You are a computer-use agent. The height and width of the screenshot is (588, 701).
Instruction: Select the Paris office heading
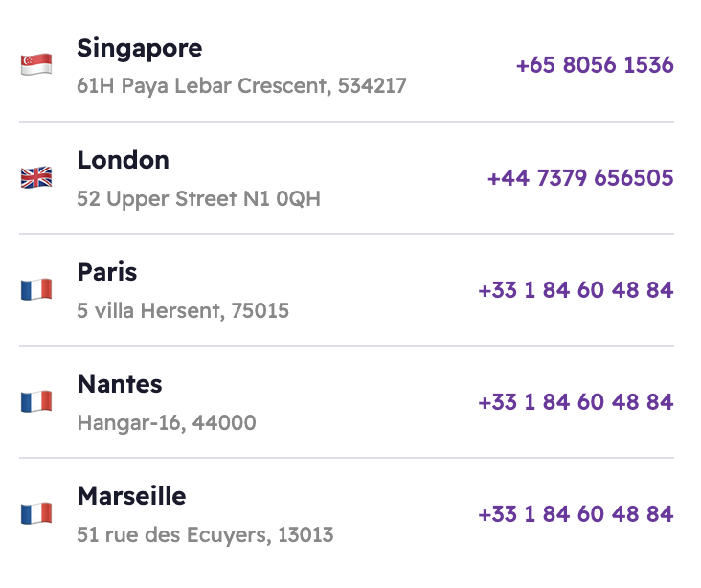tap(107, 272)
